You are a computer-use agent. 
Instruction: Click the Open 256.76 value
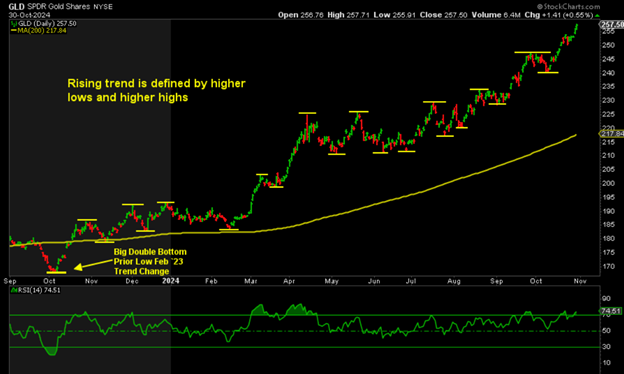[x=300, y=15]
